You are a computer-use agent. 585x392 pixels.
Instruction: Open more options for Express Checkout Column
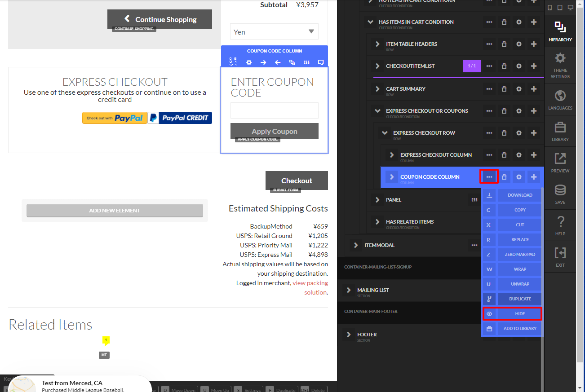click(489, 155)
